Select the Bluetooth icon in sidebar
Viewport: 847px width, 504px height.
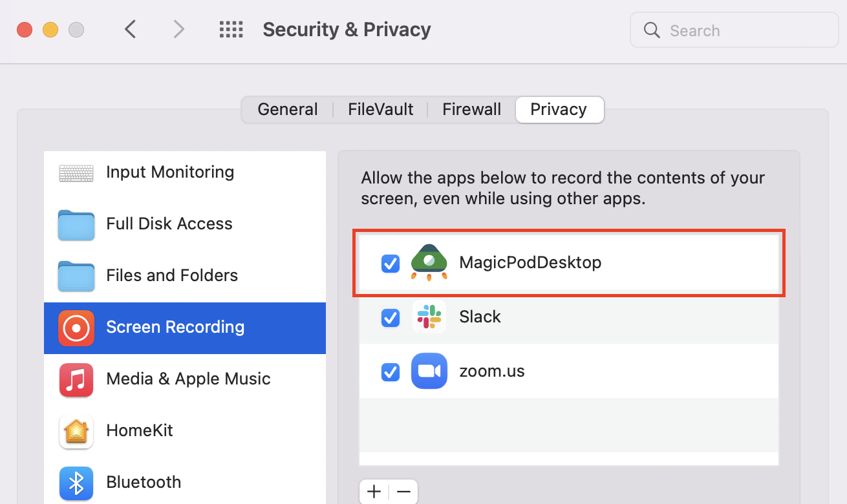coord(76,483)
